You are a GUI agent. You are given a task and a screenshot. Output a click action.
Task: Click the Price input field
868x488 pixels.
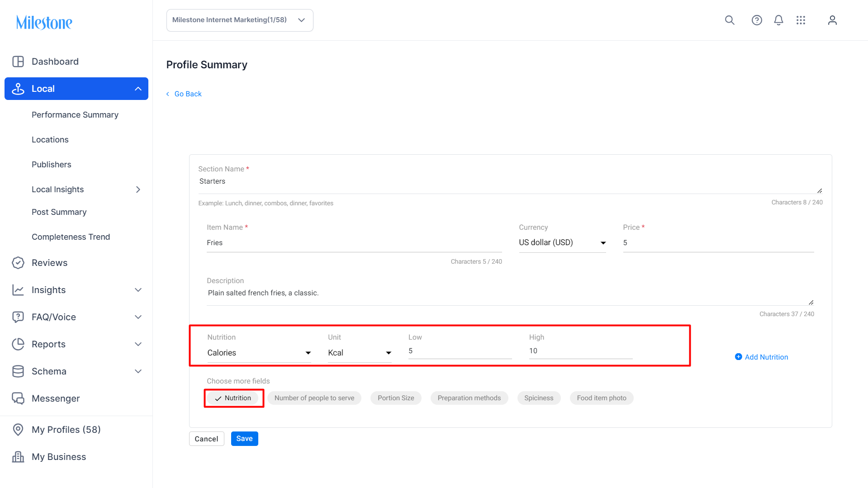coord(718,243)
